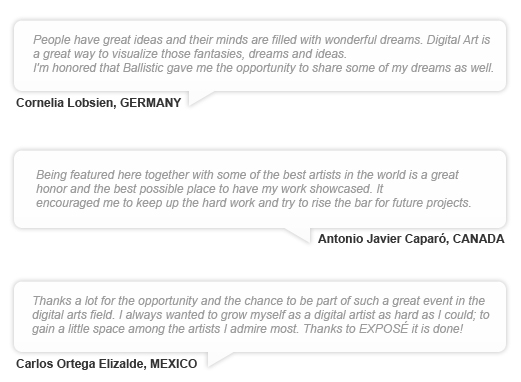521x382 pixels.
Task: Click 'Thanks a lot for the opportunity' line
Action: coord(259,301)
